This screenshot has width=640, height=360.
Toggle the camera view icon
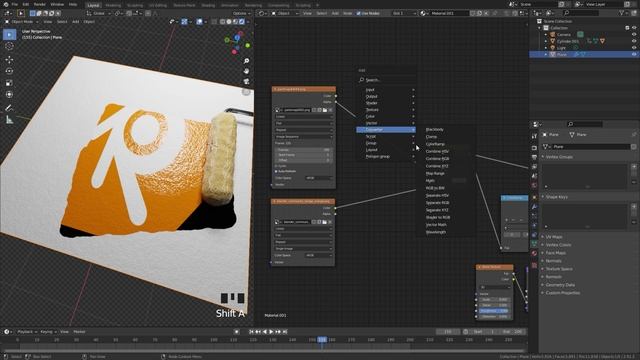pos(247,81)
